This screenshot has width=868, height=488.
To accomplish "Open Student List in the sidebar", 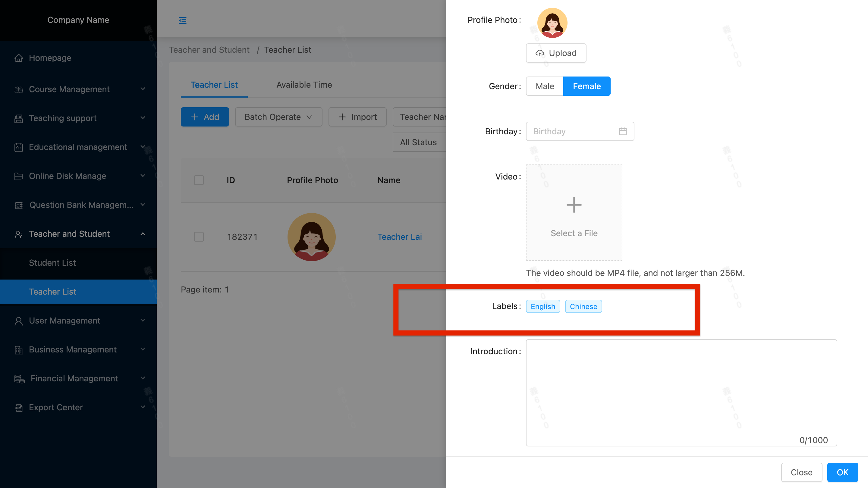I will click(x=52, y=263).
